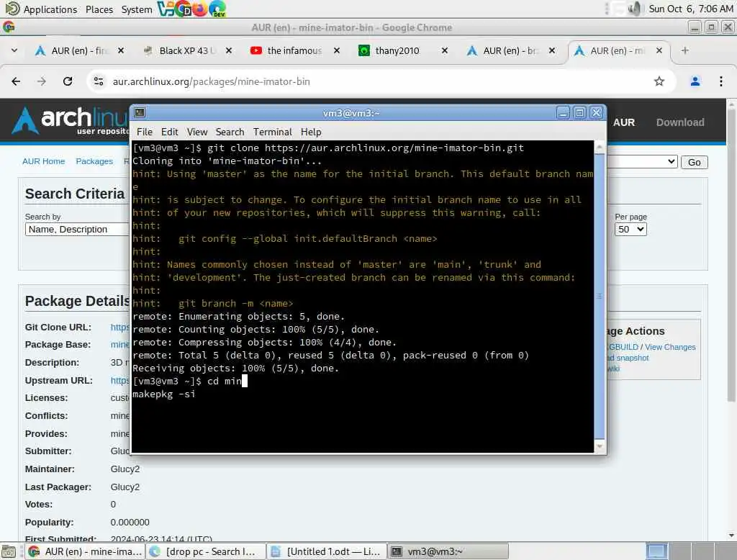Open the Chrome profile icon
The height and width of the screenshot is (560, 737).
695,81
